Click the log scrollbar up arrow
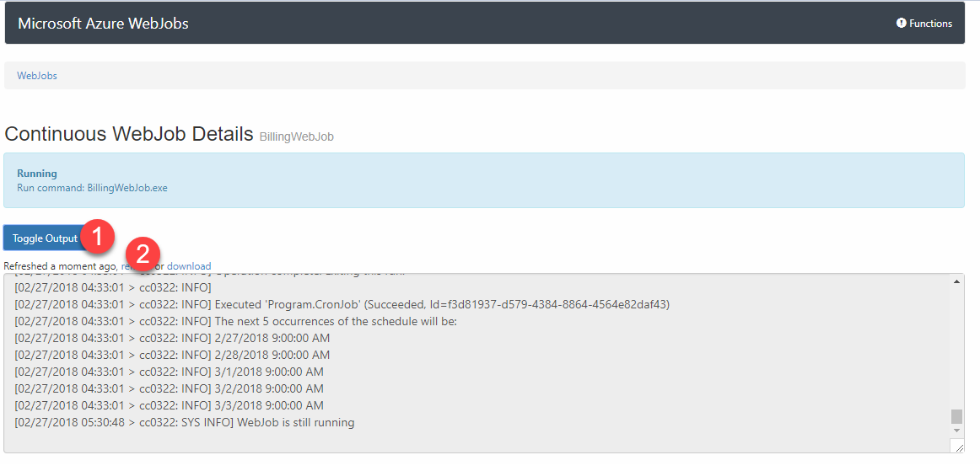 (x=956, y=281)
